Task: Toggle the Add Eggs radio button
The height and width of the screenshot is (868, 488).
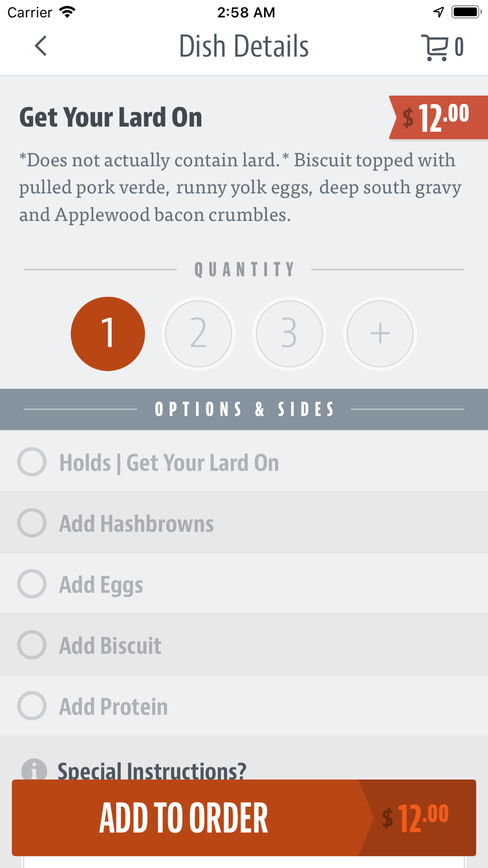Action: (x=32, y=584)
